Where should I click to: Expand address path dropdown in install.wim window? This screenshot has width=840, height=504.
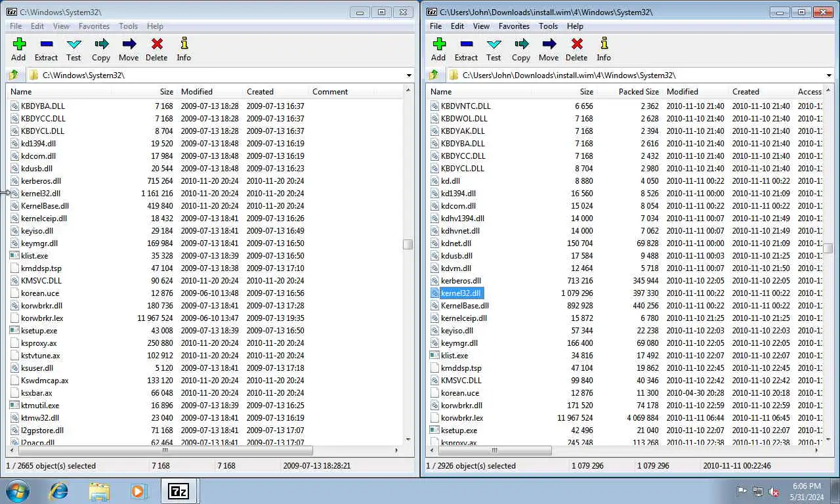click(829, 75)
